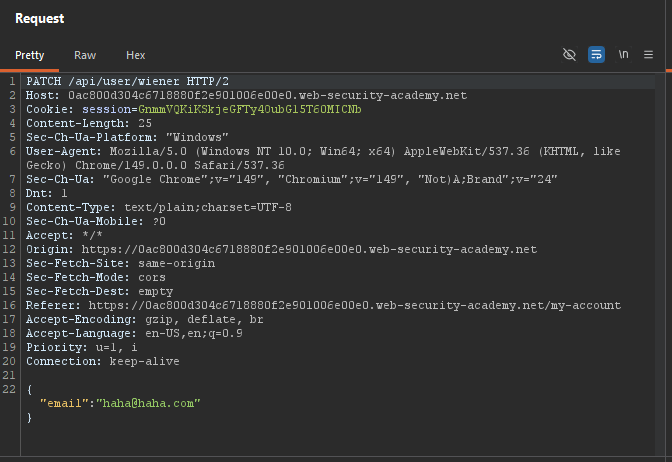Click the Request panel title
The width and height of the screenshot is (672, 462).
[x=39, y=18]
